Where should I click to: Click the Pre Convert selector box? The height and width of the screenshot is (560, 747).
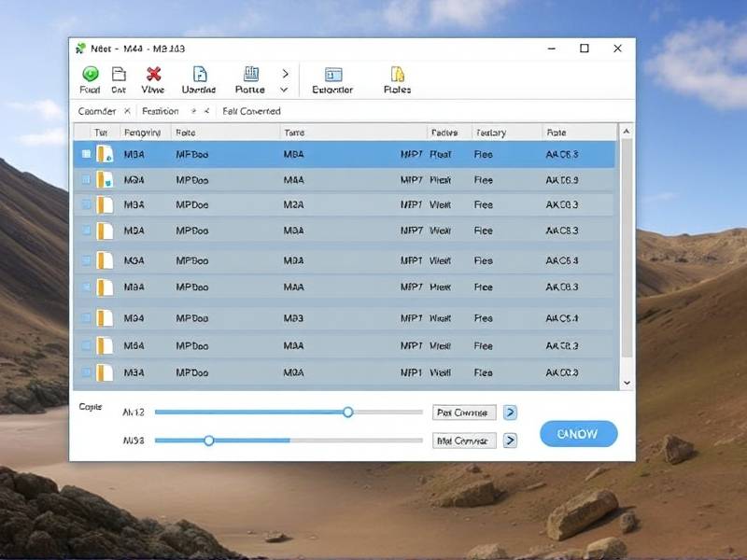tap(465, 412)
